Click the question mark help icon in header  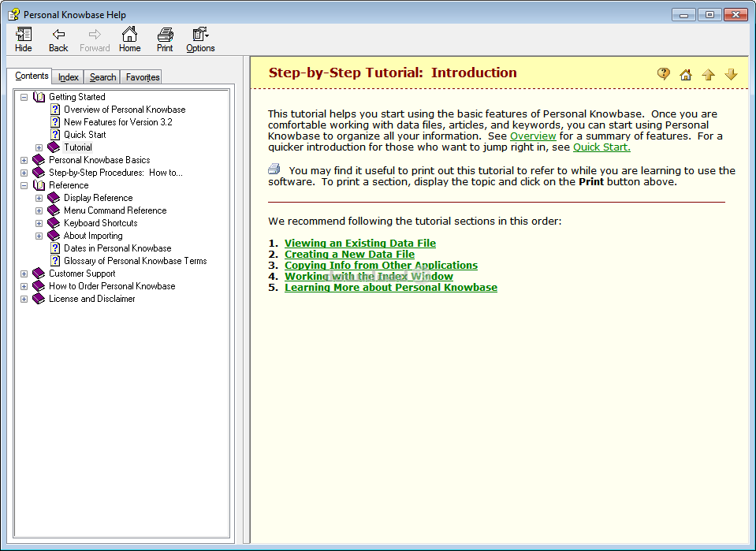[664, 74]
